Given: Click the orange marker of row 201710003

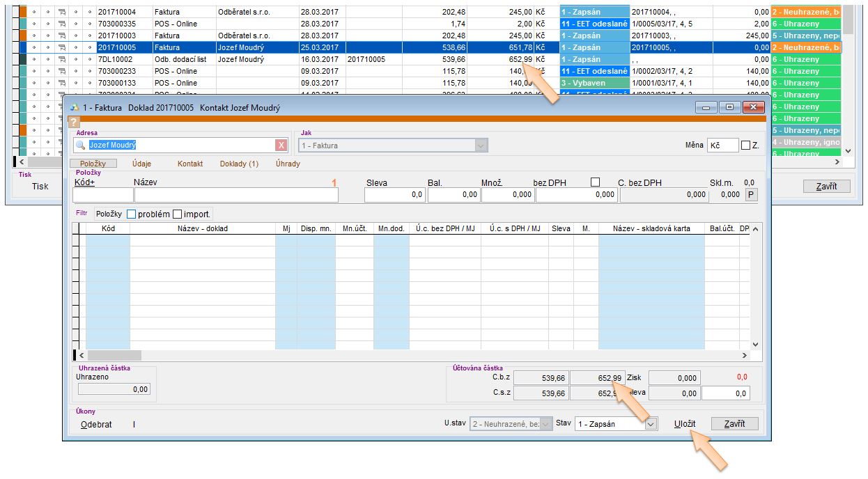Looking at the screenshot, I should tap(23, 36).
